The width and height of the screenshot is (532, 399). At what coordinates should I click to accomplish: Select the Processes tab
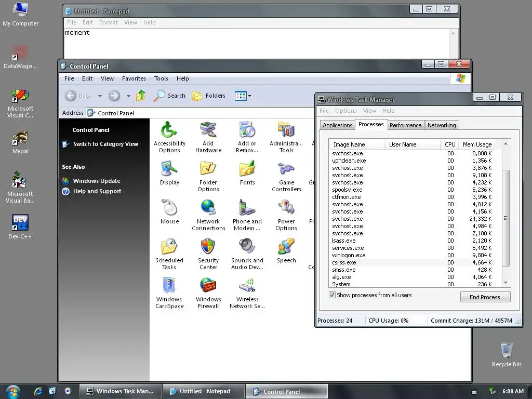(x=371, y=125)
